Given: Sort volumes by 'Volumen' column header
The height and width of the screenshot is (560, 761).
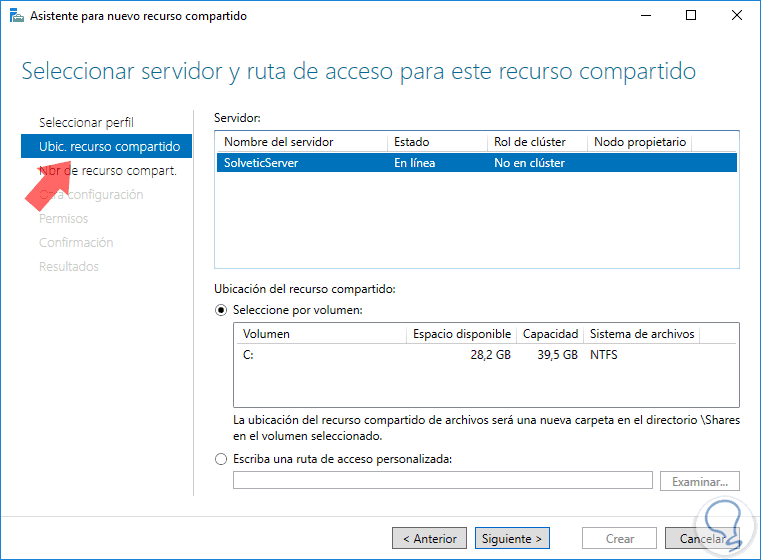Looking at the screenshot, I should pos(321,334).
